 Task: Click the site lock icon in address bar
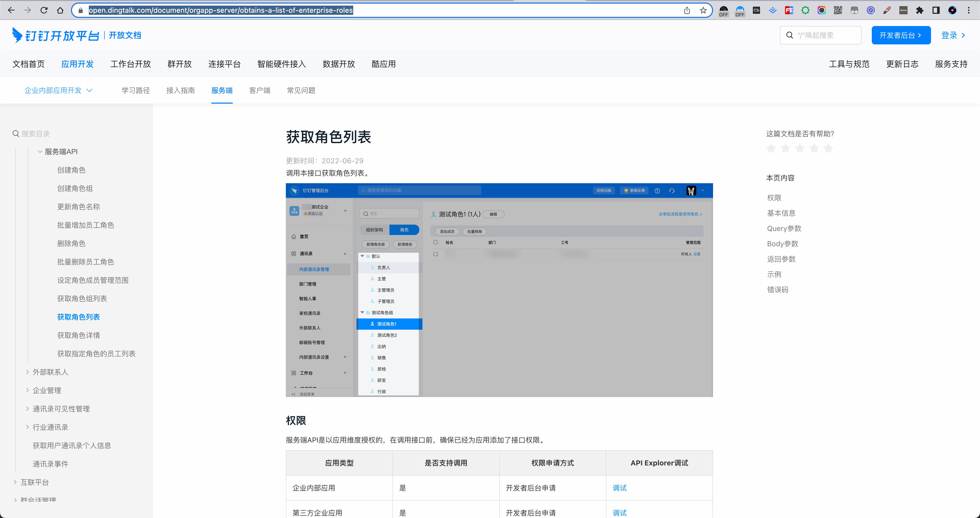tap(80, 10)
